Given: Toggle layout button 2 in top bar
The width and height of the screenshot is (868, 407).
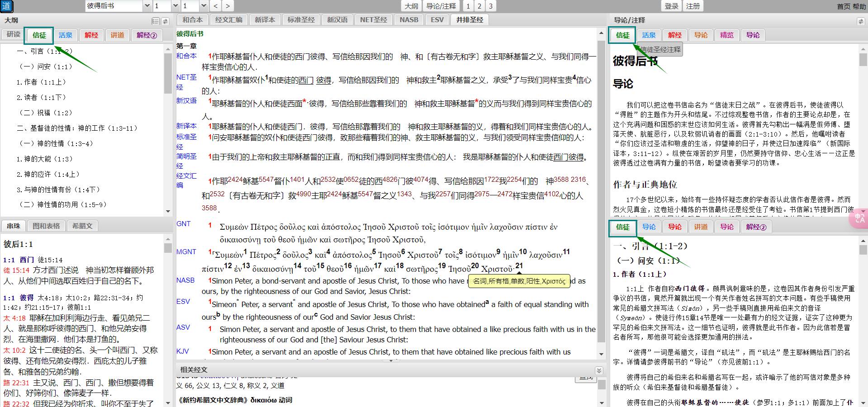Looking at the screenshot, I should [x=479, y=6].
